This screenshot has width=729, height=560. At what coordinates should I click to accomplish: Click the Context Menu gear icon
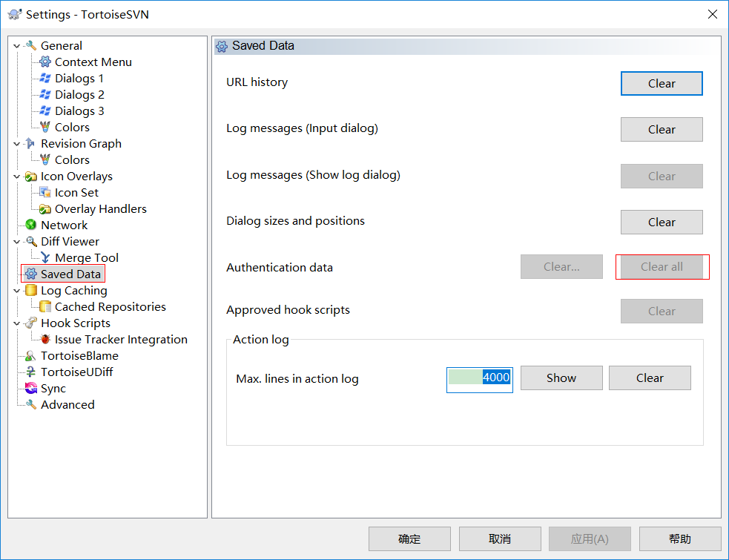click(45, 62)
